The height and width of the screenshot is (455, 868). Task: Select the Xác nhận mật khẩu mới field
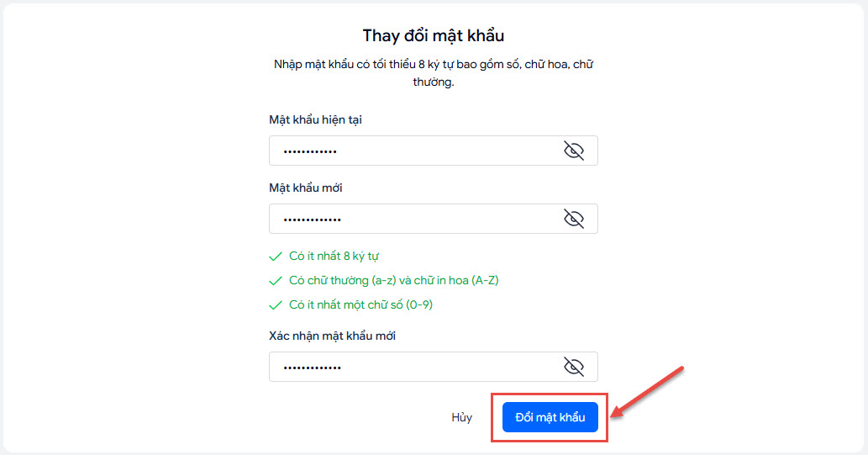click(x=412, y=367)
